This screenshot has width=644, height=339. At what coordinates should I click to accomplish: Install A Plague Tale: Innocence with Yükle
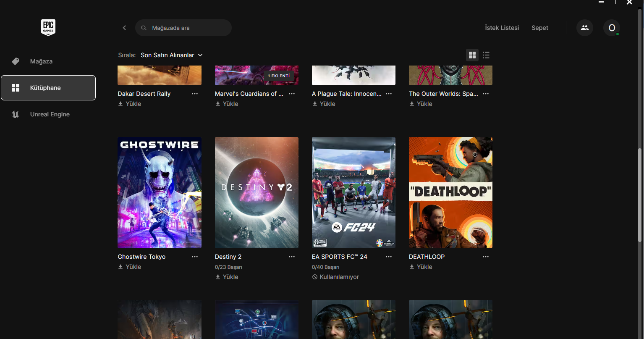point(323,104)
